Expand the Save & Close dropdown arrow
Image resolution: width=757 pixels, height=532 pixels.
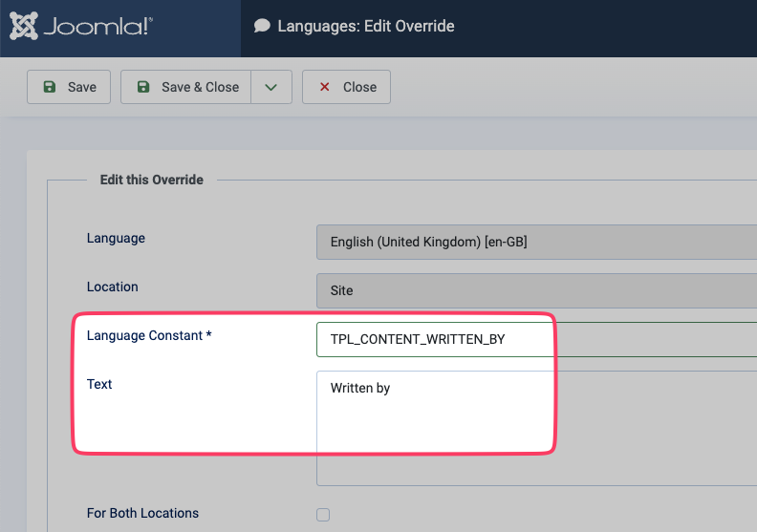pyautogui.click(x=271, y=87)
